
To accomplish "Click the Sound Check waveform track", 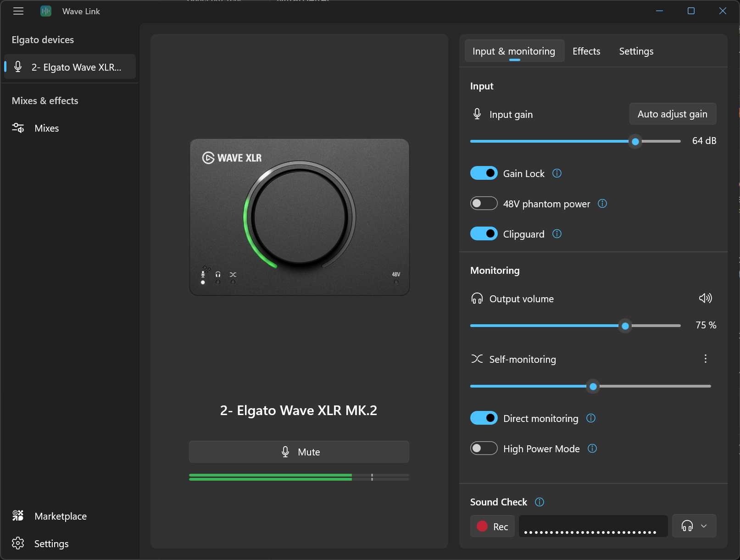I will tap(593, 526).
